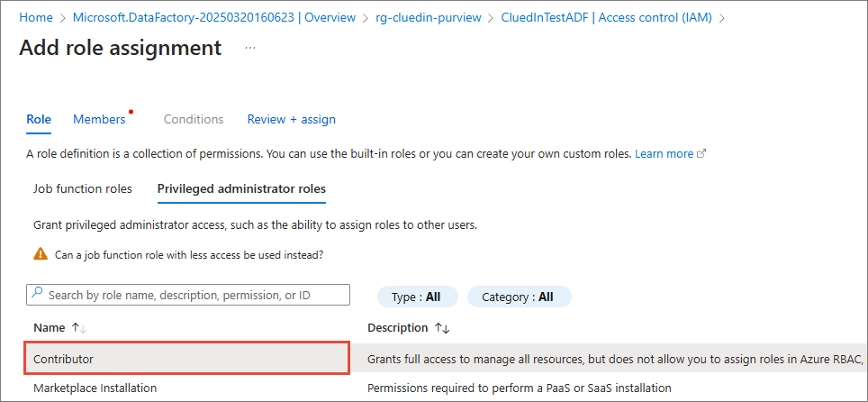Viewport: 868px width, 402px height.
Task: Go to the Home breadcrumb
Action: (x=35, y=18)
